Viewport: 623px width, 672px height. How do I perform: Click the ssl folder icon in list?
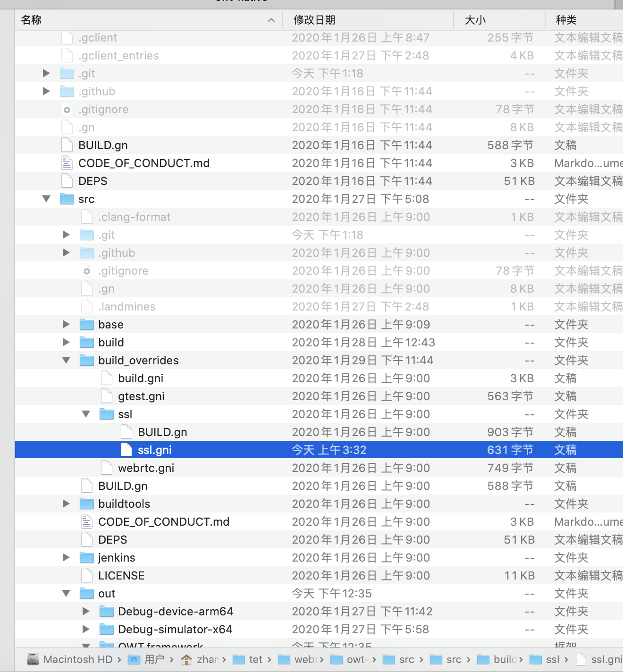click(107, 414)
